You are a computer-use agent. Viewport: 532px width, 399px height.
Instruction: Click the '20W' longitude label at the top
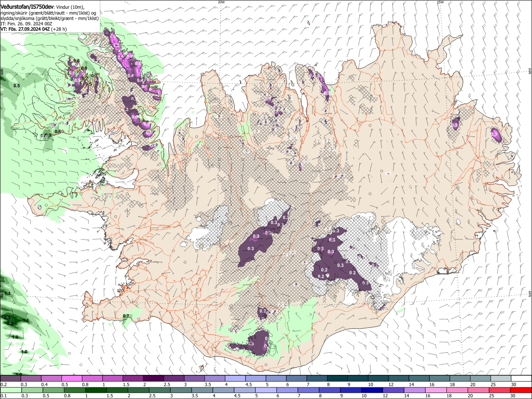pyautogui.click(x=221, y=2)
